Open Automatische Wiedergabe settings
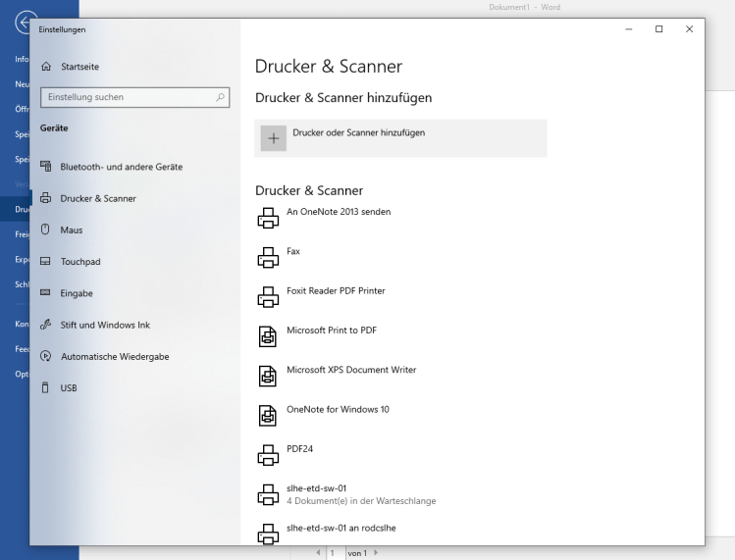The height and width of the screenshot is (560, 735). tap(114, 357)
